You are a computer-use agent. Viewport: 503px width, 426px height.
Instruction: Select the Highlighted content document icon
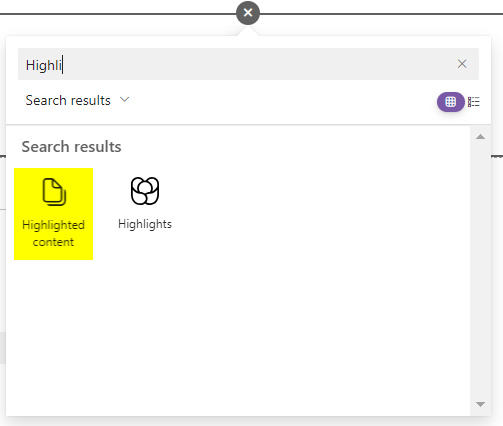point(54,192)
